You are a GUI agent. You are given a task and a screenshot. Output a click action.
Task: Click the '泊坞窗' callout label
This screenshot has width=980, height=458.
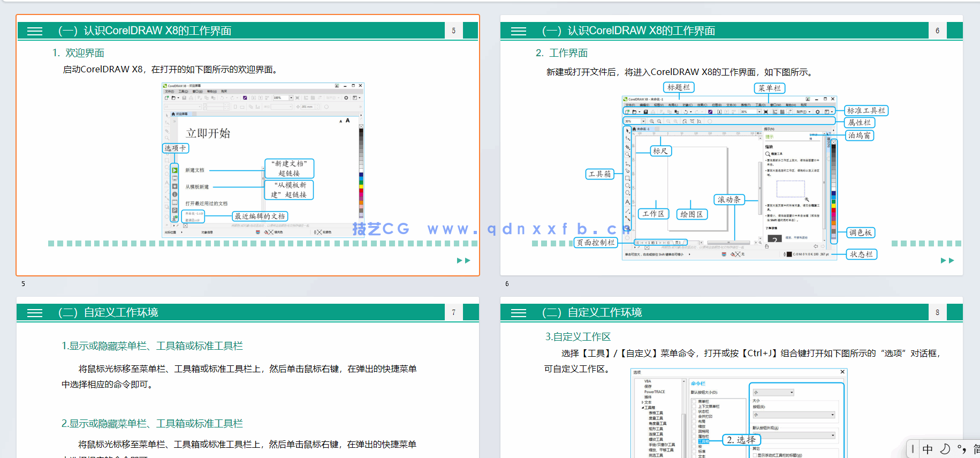pyautogui.click(x=859, y=135)
